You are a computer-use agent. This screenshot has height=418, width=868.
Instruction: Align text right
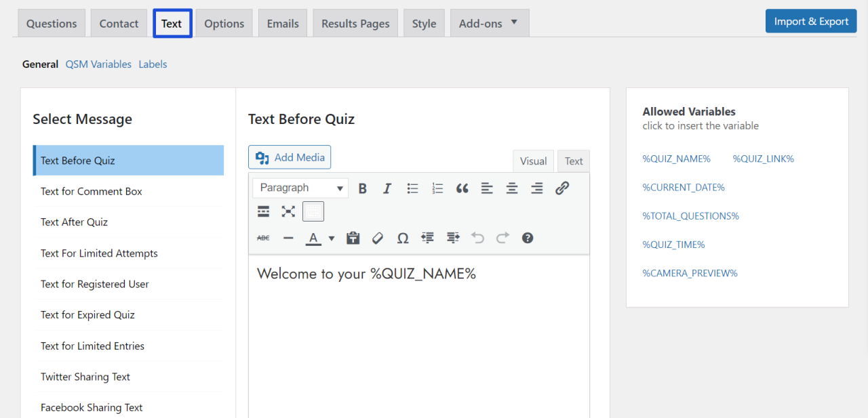click(x=537, y=188)
